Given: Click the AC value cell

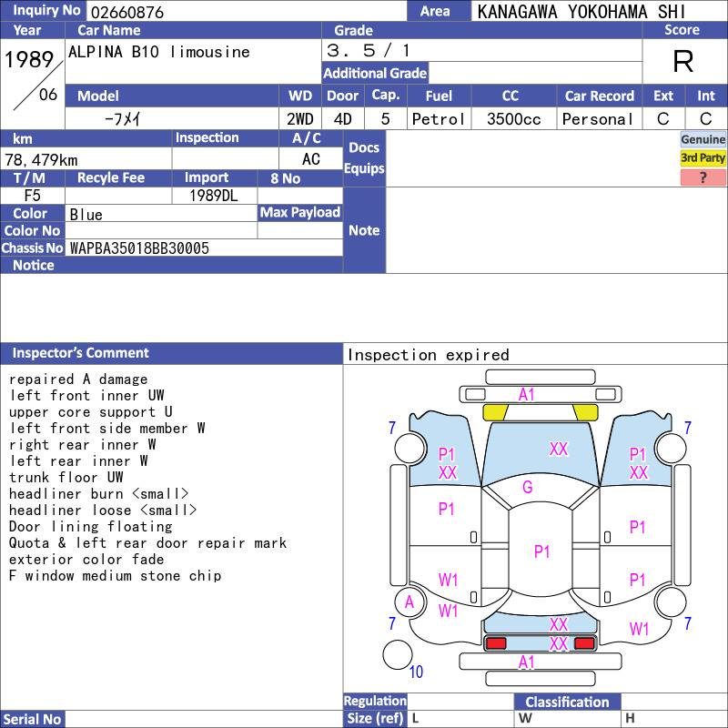Looking at the screenshot, I should (x=310, y=159).
